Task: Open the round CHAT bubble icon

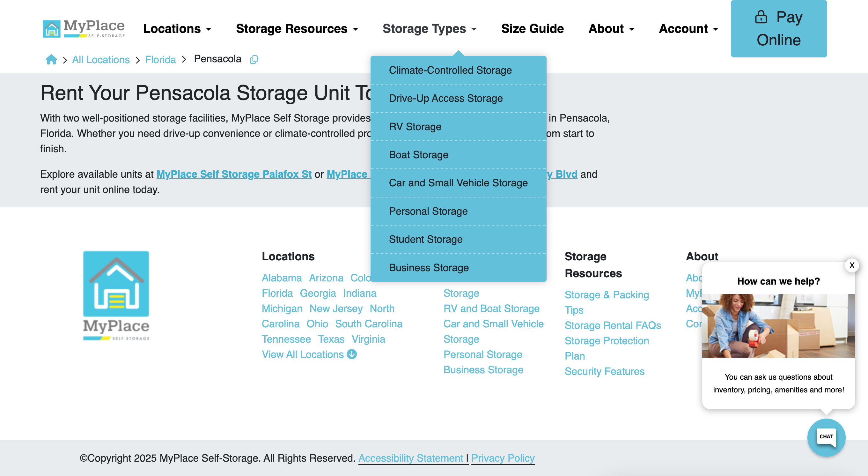Action: (x=826, y=437)
